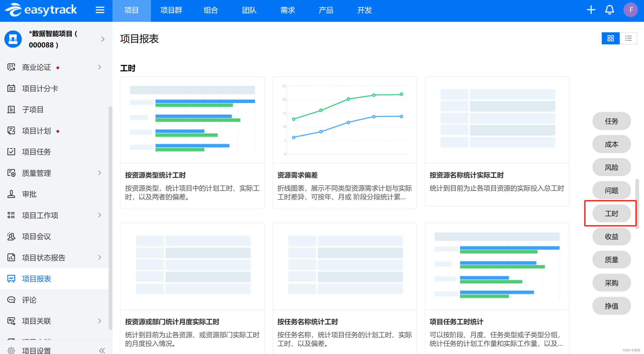This screenshot has width=644, height=354.
Task: Click the easytrack logo
Action: 41,10
